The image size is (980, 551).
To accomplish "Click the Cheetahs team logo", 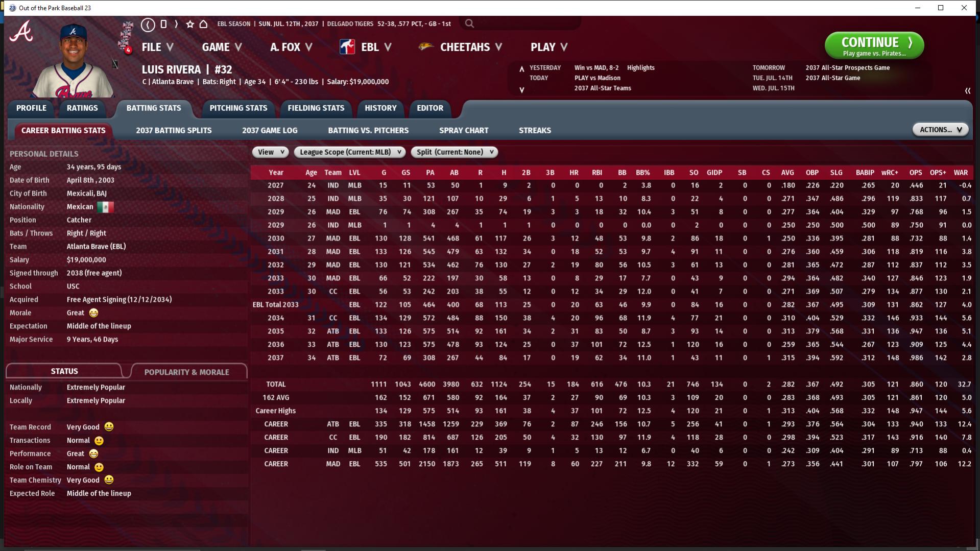I will [x=426, y=47].
